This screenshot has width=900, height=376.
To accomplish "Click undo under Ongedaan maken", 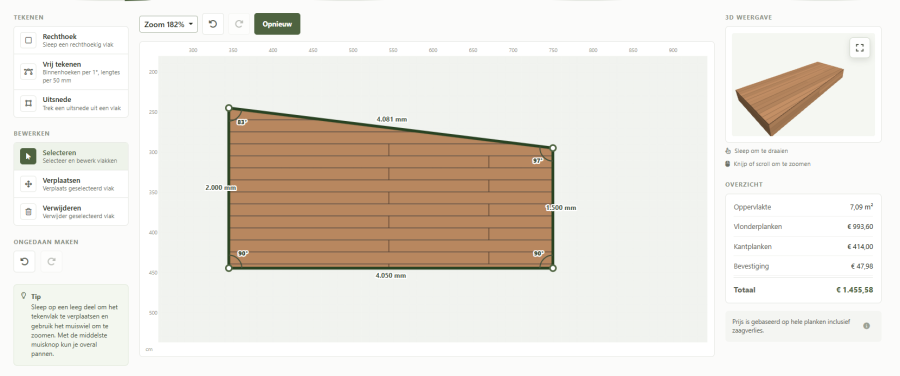I will (x=24, y=262).
